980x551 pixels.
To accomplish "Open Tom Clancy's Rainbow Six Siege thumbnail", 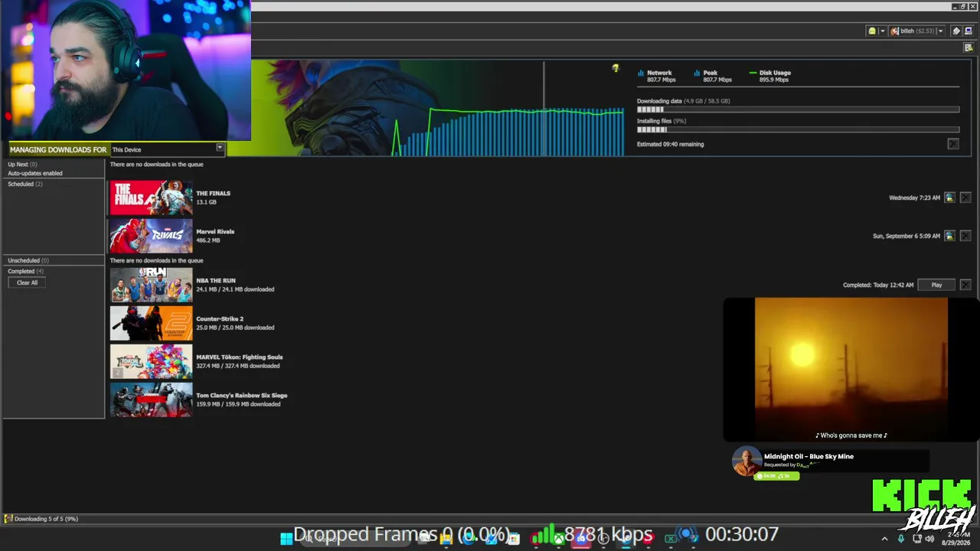I will (152, 399).
